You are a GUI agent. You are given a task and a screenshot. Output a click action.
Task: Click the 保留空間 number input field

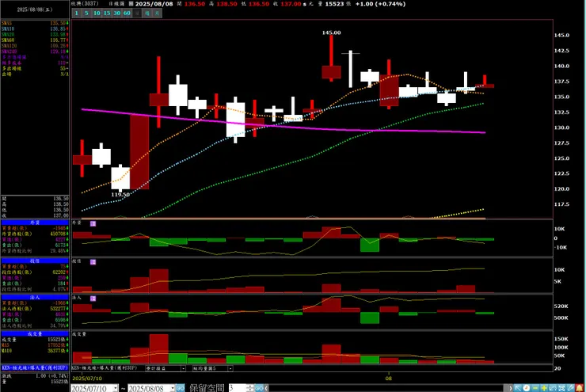point(238,388)
